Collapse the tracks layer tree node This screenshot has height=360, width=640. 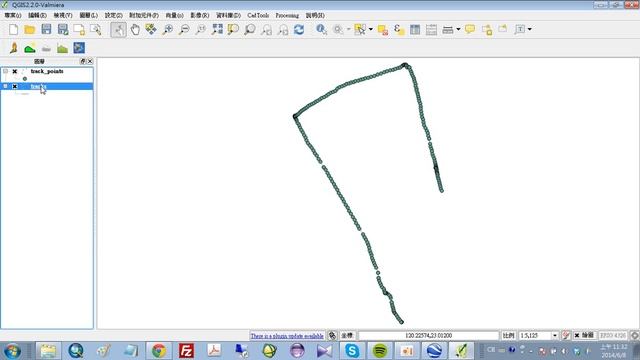5,86
